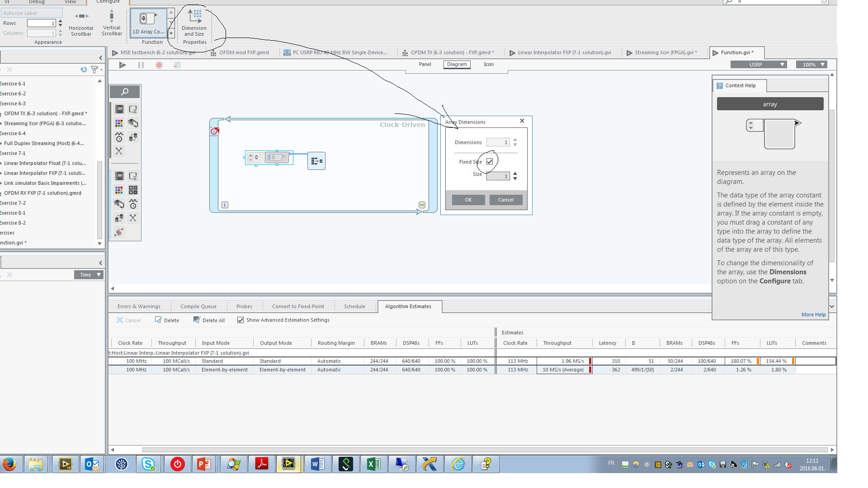Toggle the Fixed Size checkbox

490,161
